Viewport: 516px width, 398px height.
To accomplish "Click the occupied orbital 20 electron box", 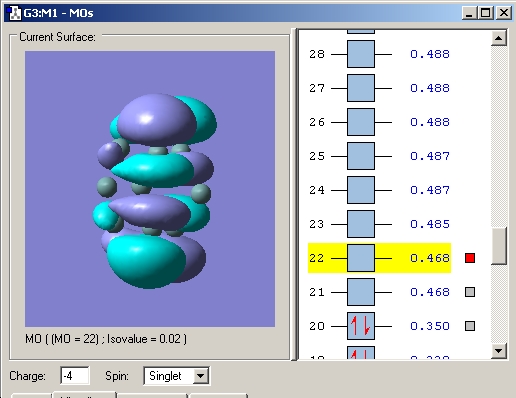I will [361, 326].
